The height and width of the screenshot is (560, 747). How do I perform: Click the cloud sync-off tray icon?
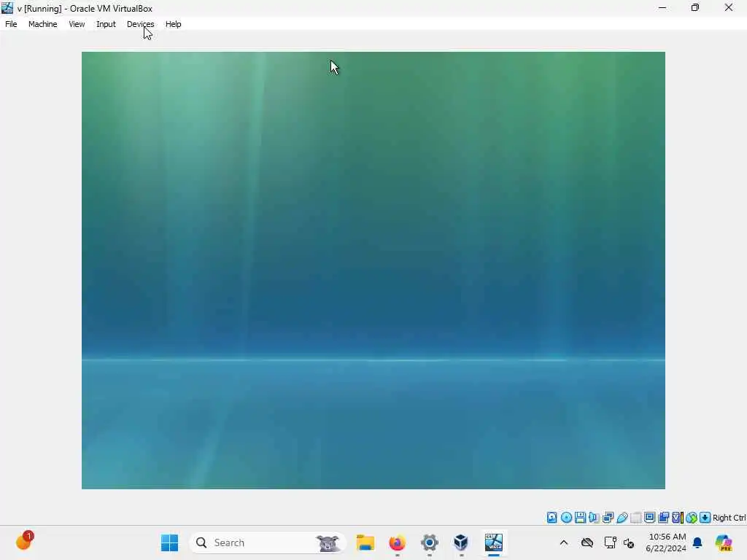coord(587,542)
